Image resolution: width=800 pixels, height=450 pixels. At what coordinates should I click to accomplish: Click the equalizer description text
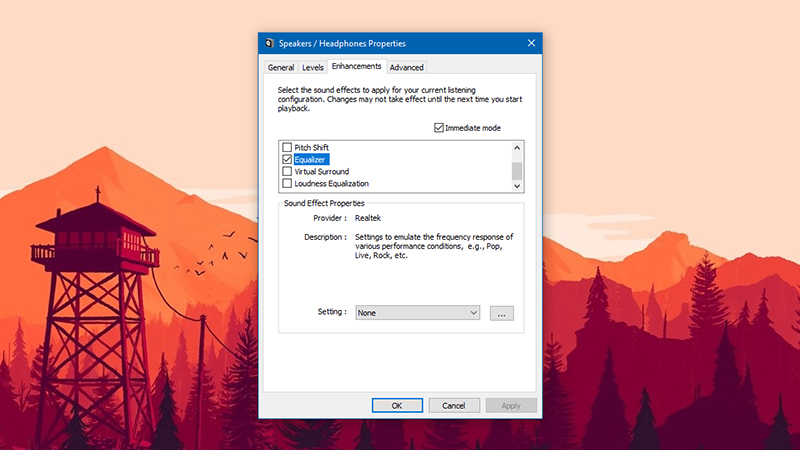[x=434, y=246]
